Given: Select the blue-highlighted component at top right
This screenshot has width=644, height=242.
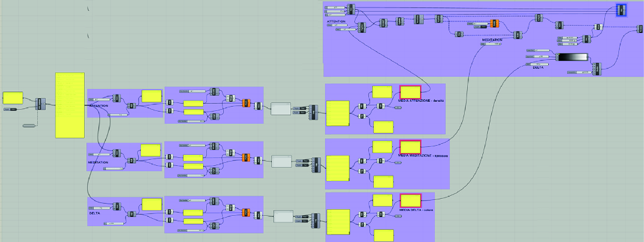Looking at the screenshot, I should pos(622,10).
